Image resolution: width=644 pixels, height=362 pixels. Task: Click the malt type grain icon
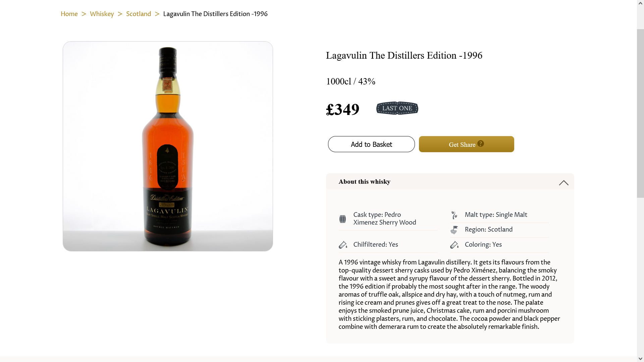tap(454, 215)
